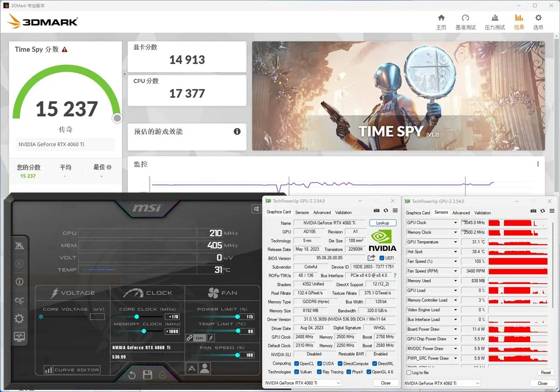Viewport: 560px width, 392px height.
Task: Click camera icon in GPU-Z Sensors window
Action: 533,212
